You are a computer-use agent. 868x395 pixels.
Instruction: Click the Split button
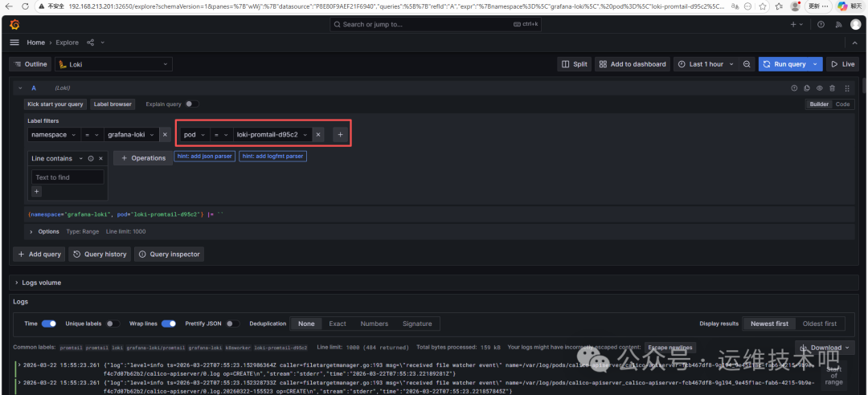pyautogui.click(x=574, y=64)
